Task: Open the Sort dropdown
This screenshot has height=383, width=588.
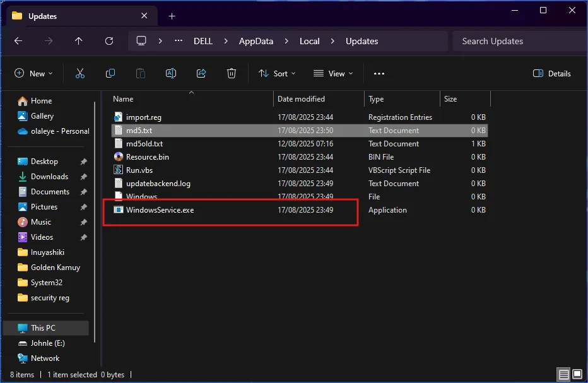Action: (277, 73)
